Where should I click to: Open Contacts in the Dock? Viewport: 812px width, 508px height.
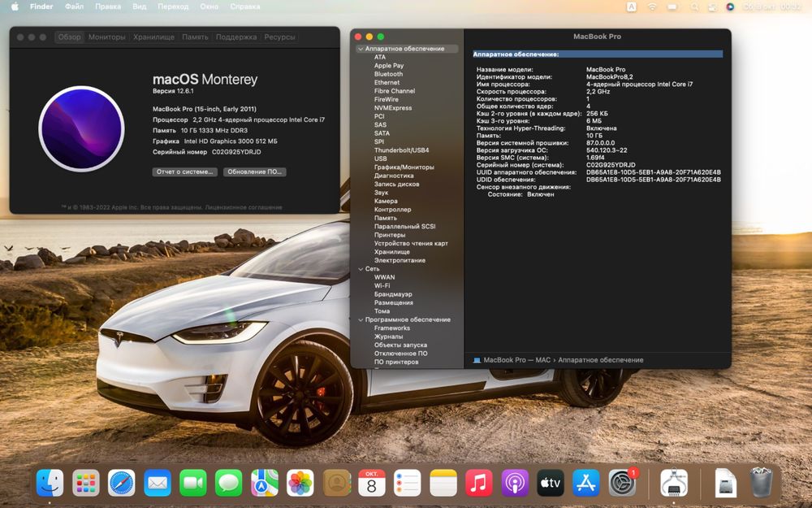(x=337, y=483)
